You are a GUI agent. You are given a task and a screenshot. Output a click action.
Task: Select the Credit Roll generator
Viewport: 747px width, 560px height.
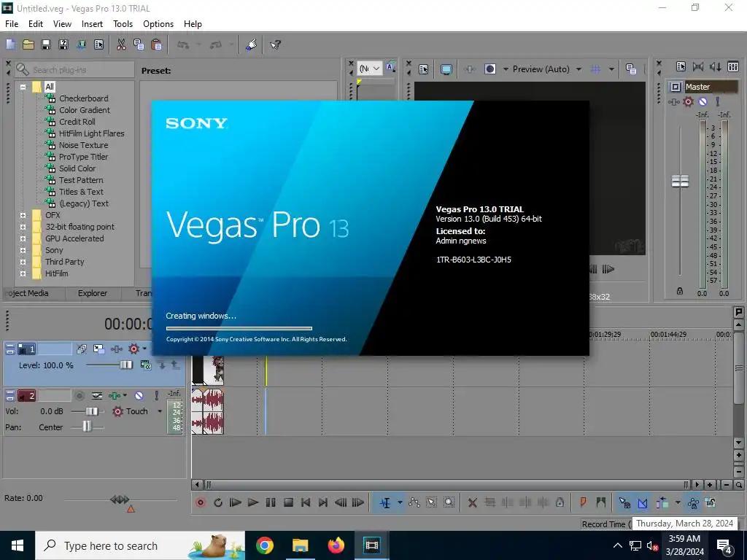(x=77, y=122)
